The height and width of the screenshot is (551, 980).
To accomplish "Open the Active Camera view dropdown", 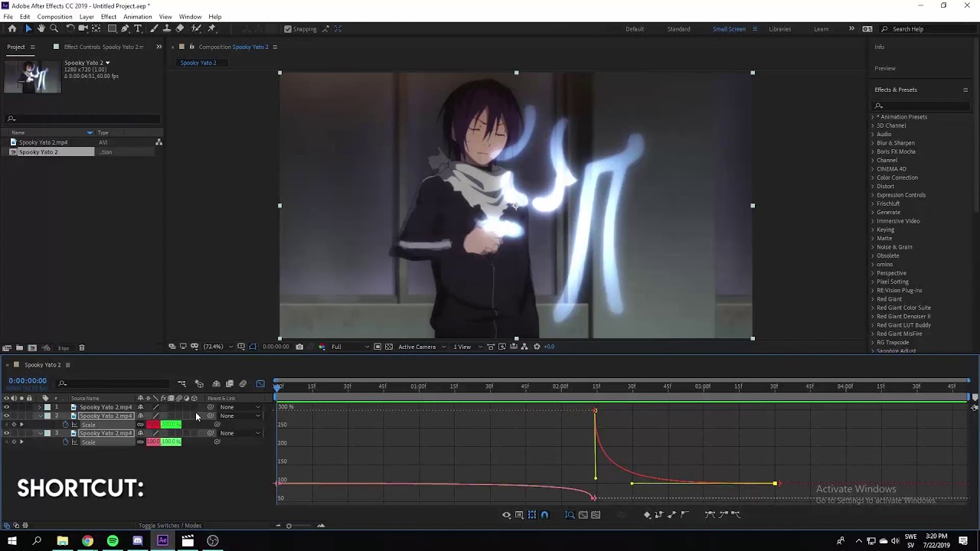I will pos(421,347).
